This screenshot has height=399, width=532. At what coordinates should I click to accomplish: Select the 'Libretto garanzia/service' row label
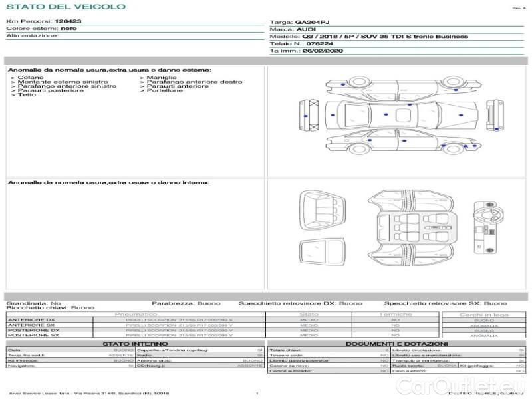[299, 360]
